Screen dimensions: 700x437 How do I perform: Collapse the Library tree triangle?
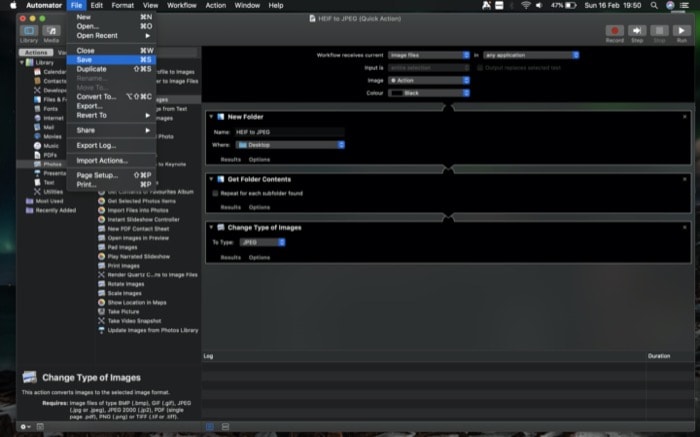point(21,62)
